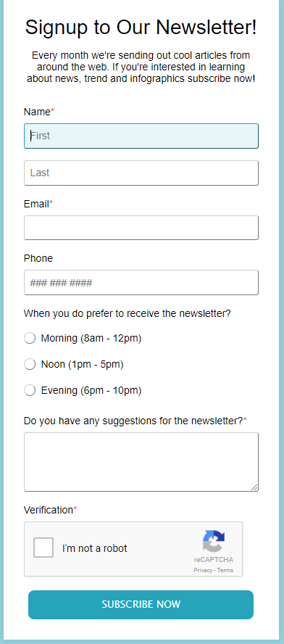The width and height of the screenshot is (284, 644).
Task: Focus the newsletter suggestions text area
Action: coord(141,462)
